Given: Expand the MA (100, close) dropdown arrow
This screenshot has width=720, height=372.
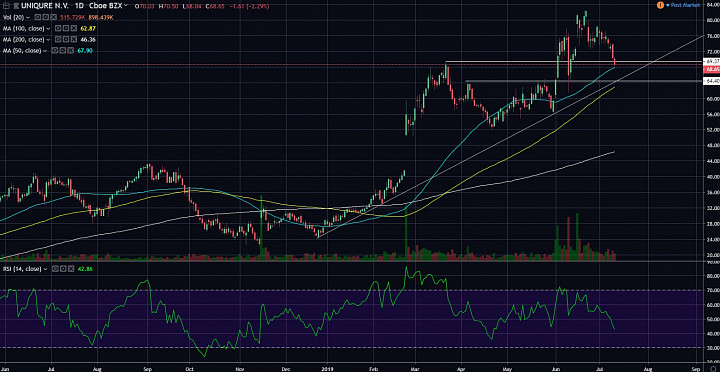Looking at the screenshot, I should 48,28.
